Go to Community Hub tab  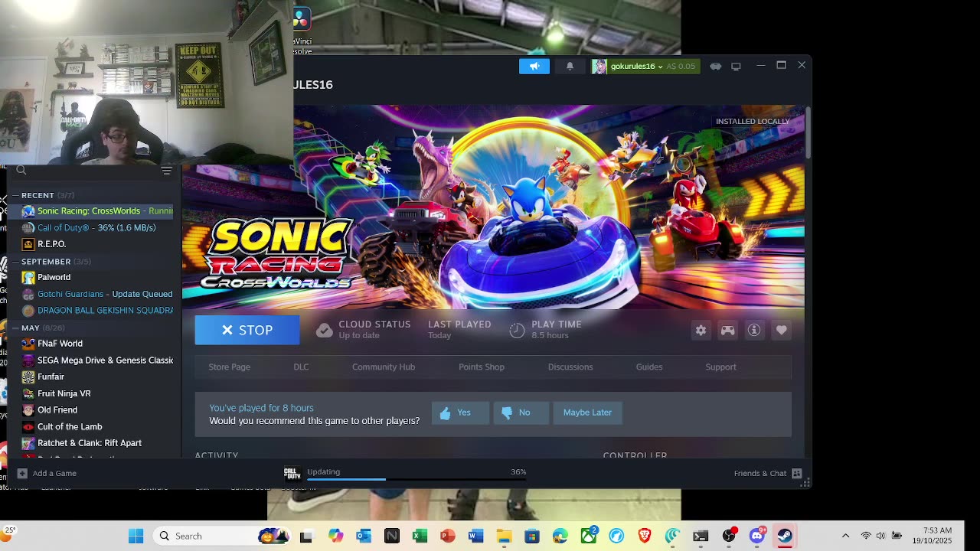pyautogui.click(x=384, y=367)
